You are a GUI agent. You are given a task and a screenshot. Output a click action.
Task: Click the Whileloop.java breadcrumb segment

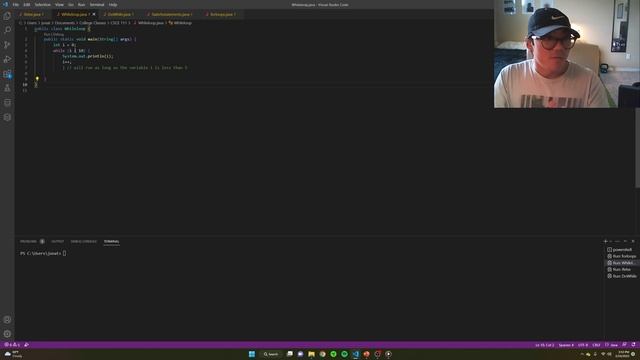pyautogui.click(x=151, y=23)
